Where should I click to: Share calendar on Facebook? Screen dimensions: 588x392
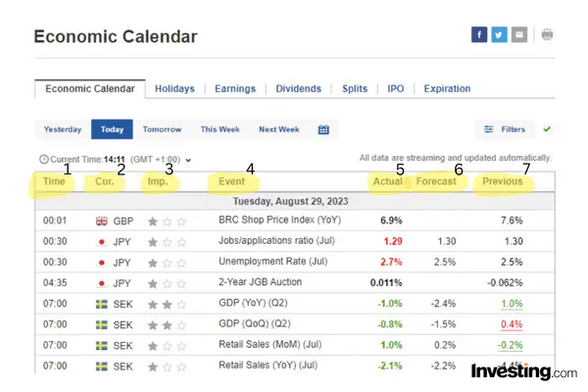pos(479,34)
